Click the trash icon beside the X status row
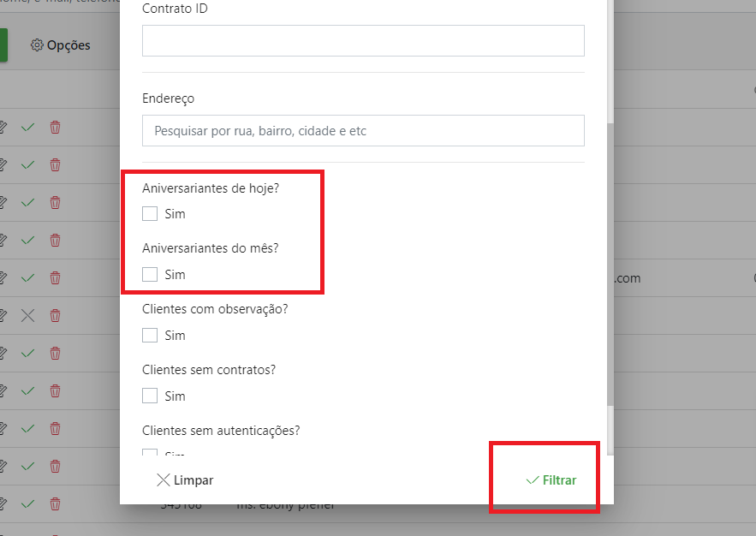This screenshot has width=756, height=536. click(x=56, y=316)
